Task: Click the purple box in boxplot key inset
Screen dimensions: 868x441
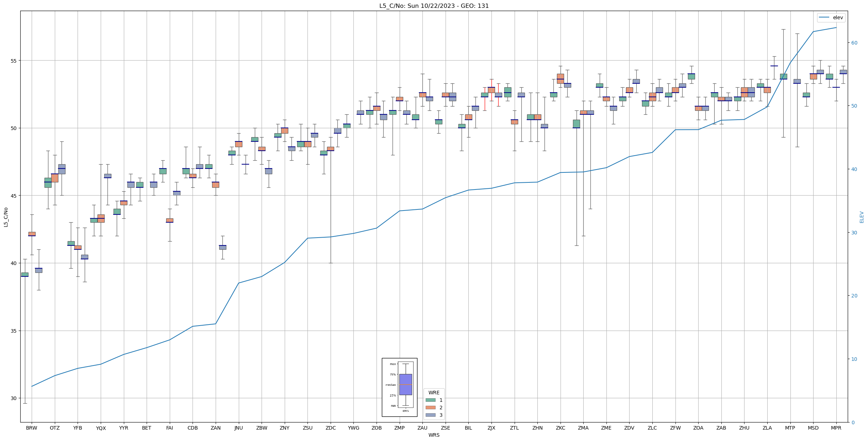Action: point(405,384)
